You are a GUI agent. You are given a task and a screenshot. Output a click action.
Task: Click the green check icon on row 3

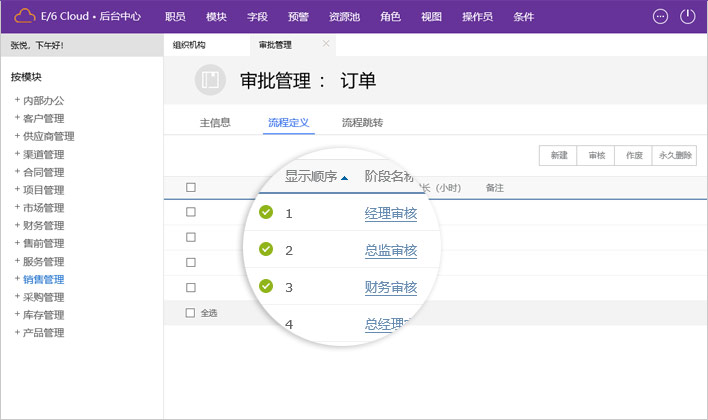pyautogui.click(x=266, y=286)
